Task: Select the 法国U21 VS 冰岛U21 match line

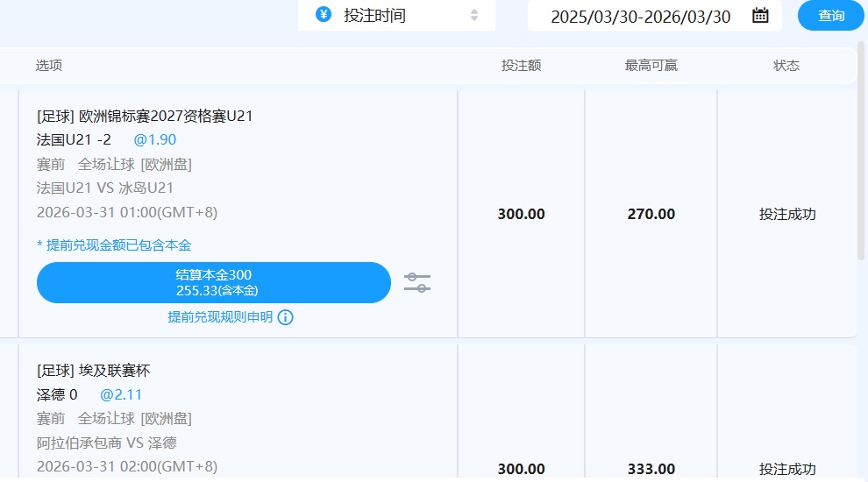Action: point(105,188)
